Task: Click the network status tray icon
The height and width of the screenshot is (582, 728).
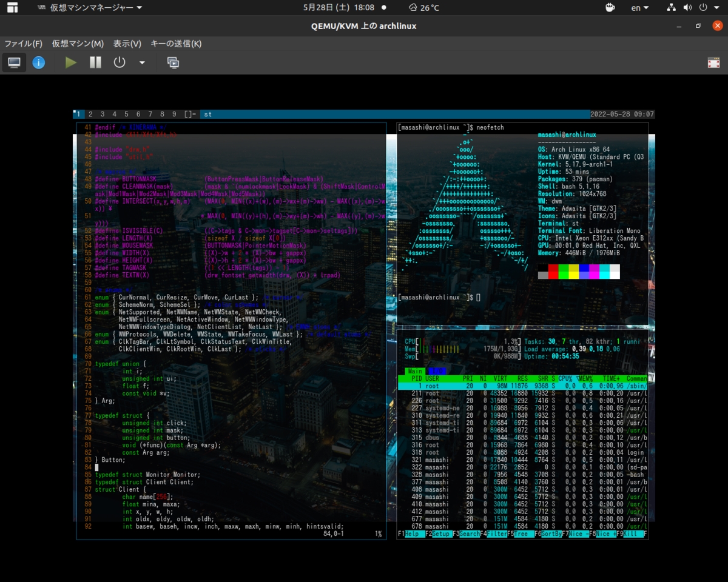Action: click(672, 8)
